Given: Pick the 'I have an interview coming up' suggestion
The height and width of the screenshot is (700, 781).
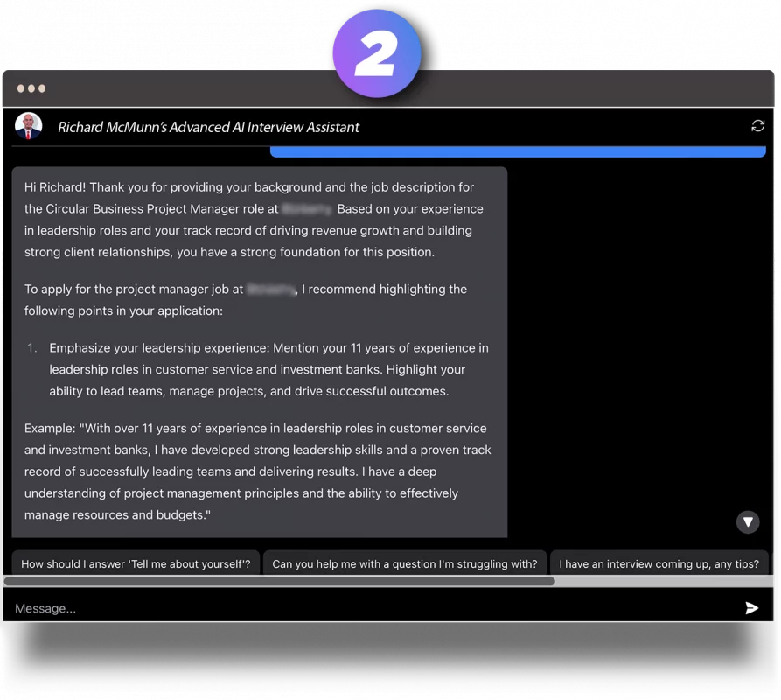Looking at the screenshot, I should 660,564.
